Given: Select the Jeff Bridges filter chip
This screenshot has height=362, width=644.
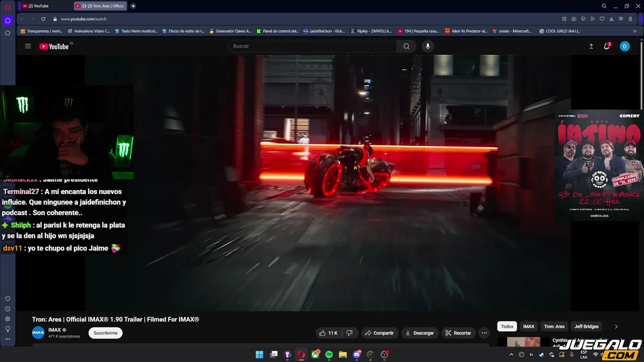Looking at the screenshot, I should 587,326.
